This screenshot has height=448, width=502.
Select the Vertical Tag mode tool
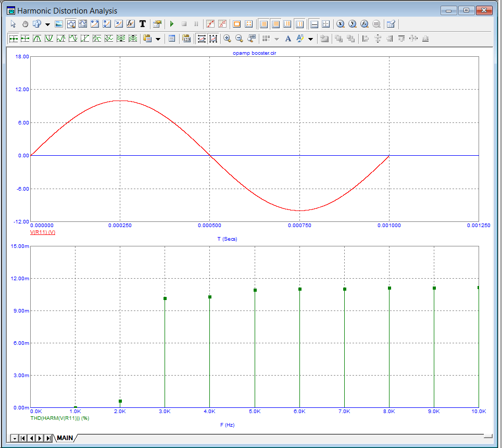pos(107,24)
